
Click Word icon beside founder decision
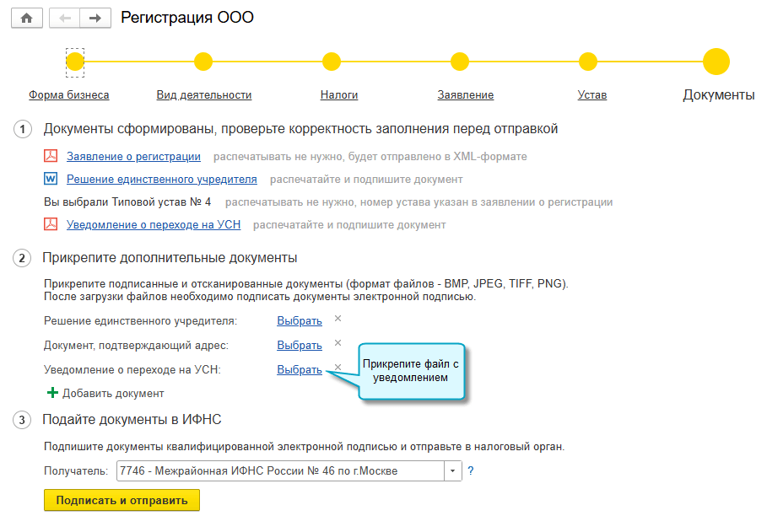[51, 179]
